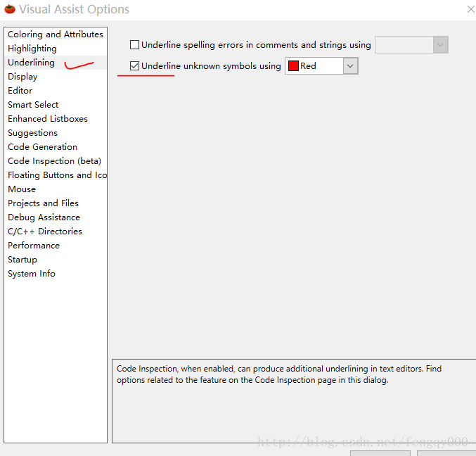Screen dimensions: 476x456
Task: Click 'Underline unknown symbols using' label
Action: pos(211,66)
